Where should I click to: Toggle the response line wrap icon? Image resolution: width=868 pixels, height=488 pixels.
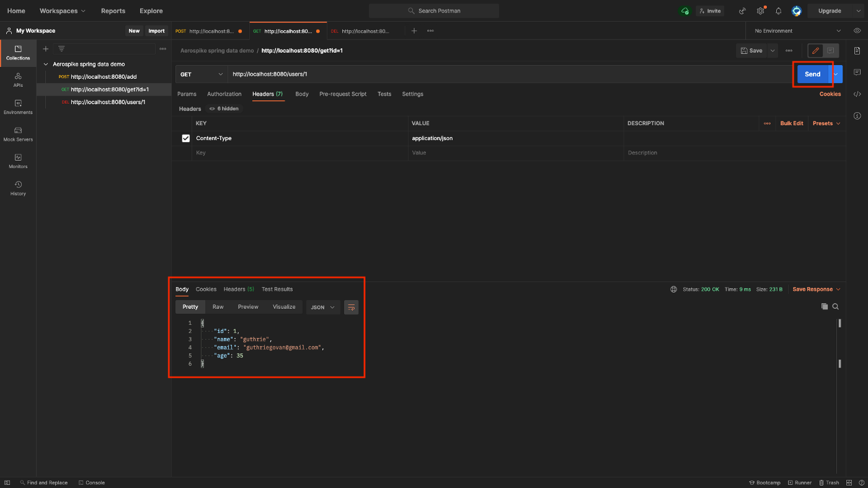(x=351, y=307)
